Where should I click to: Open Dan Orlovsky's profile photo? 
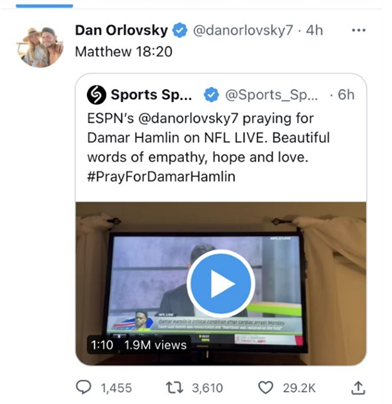pyautogui.click(x=40, y=47)
